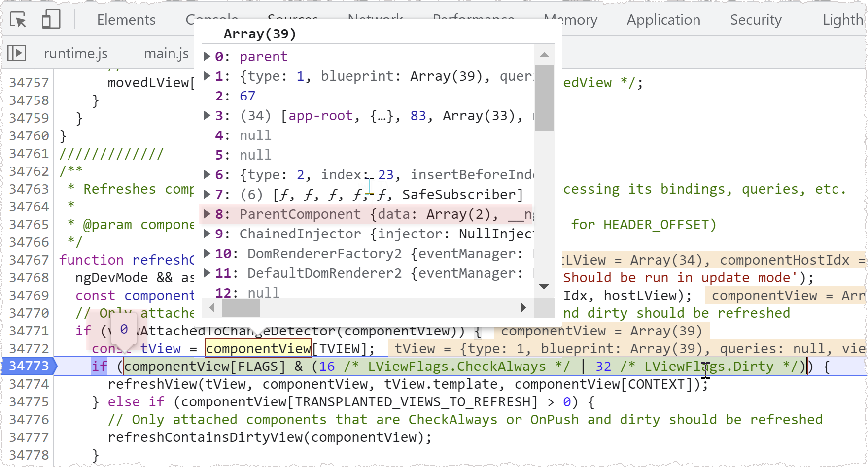This screenshot has height=467, width=868.
Task: Toggle breakpoint on line 34773
Action: point(29,366)
